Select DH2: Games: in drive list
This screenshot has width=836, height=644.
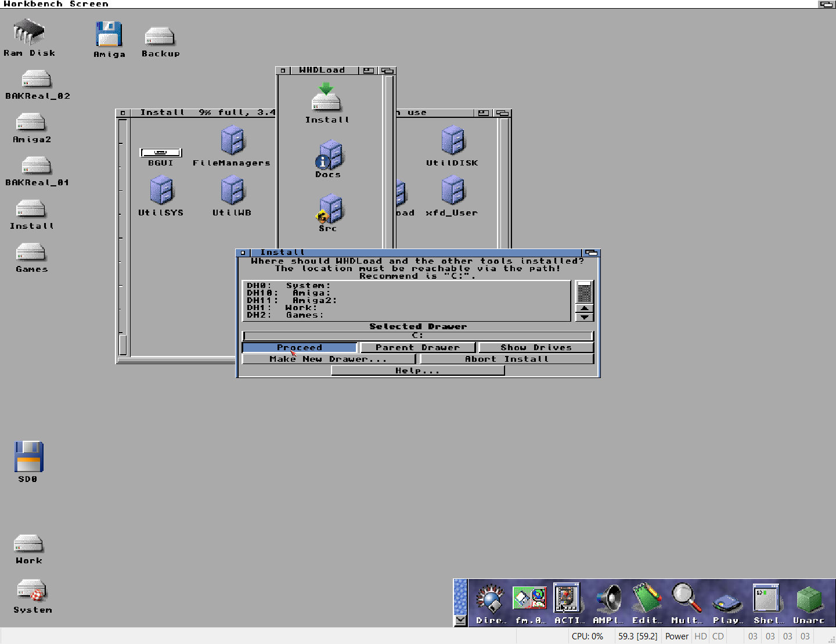[x=406, y=315]
